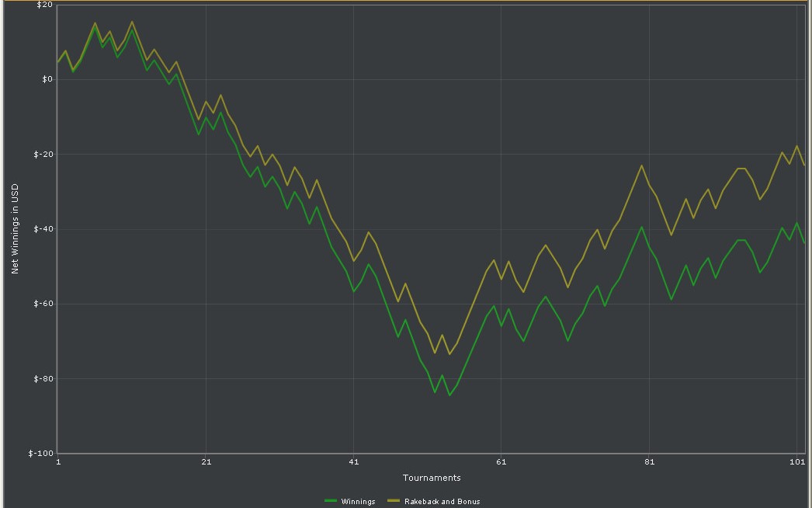
Task: Click the $-40 y-axis tick label
Action: coord(43,228)
